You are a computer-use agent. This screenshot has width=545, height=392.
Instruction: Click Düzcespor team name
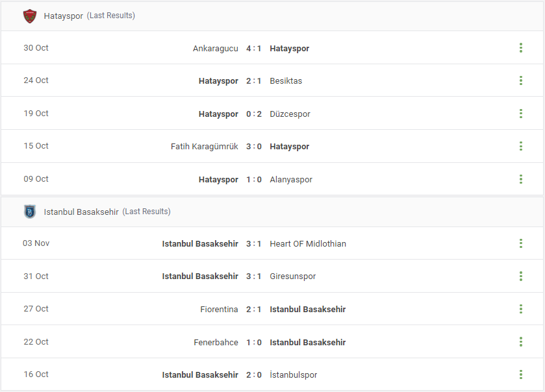click(290, 114)
